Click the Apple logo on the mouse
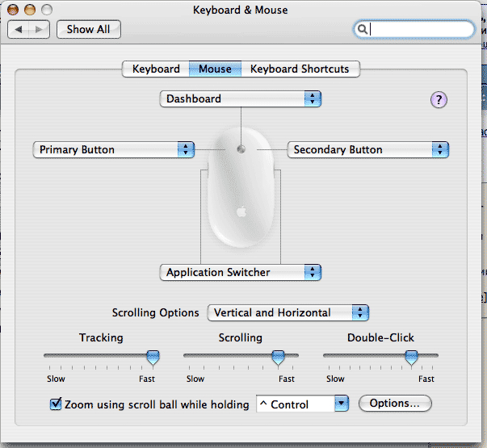 click(241, 212)
